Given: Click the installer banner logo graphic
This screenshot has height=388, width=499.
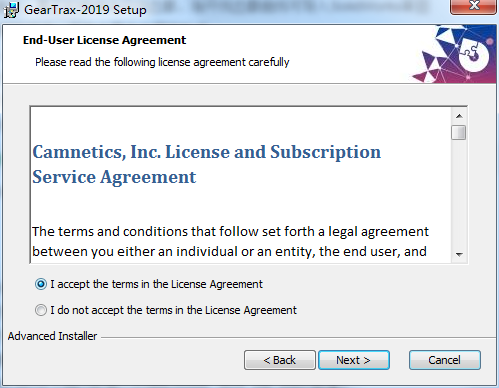Looking at the screenshot, I should coord(454,54).
